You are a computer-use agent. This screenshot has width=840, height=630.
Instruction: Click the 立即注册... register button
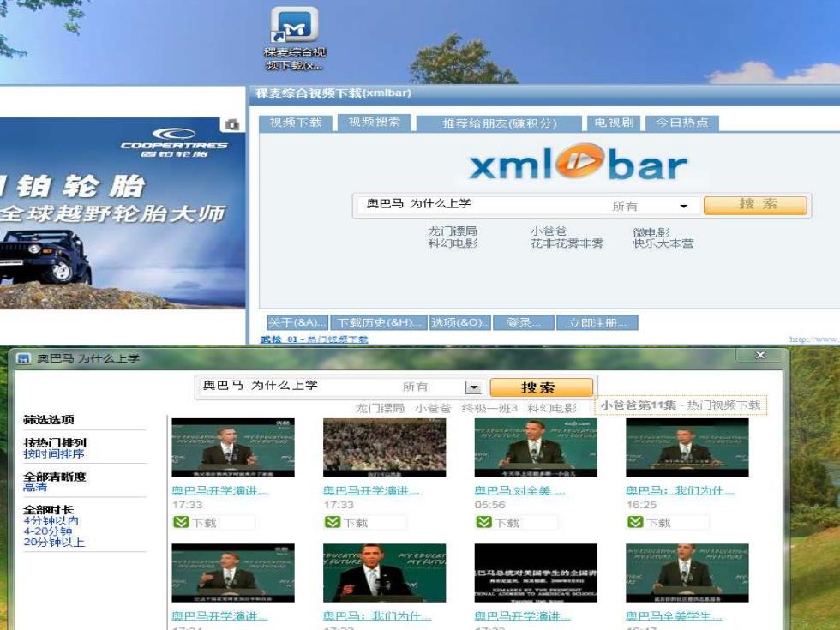click(597, 322)
